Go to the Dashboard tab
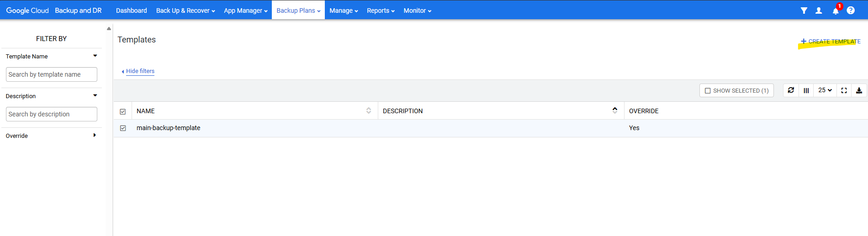Screen dimensions: 868x236 point(132,10)
